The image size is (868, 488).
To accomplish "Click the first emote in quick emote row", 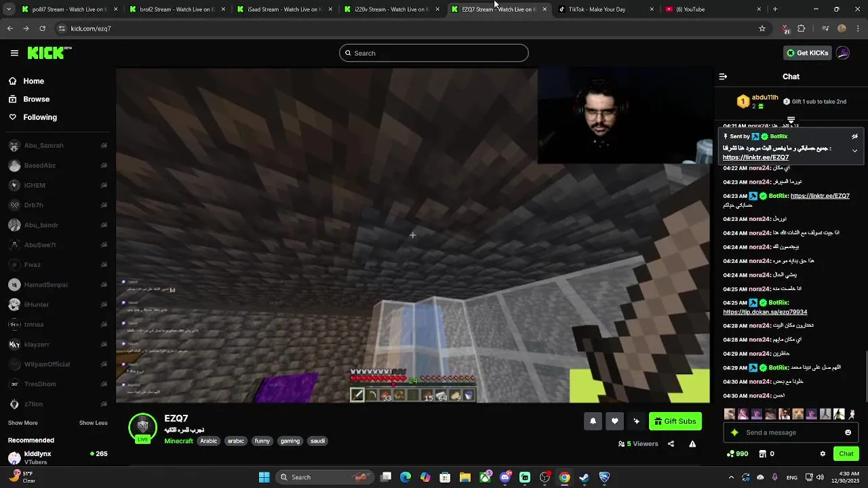I will 730,414.
